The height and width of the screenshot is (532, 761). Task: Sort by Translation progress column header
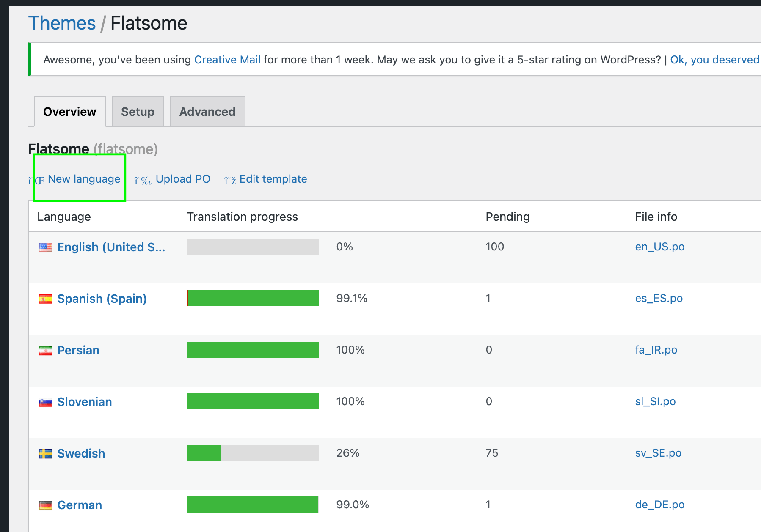(243, 217)
